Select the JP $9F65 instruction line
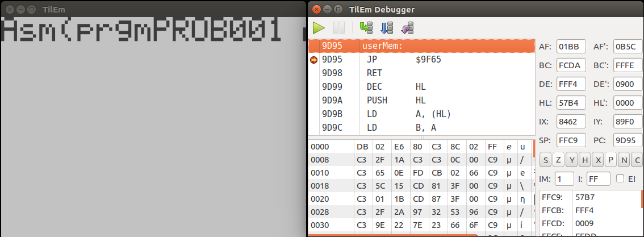 click(422, 60)
